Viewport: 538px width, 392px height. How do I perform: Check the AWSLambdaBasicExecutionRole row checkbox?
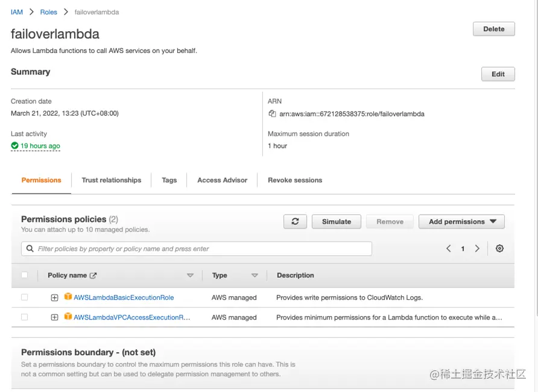pos(24,297)
